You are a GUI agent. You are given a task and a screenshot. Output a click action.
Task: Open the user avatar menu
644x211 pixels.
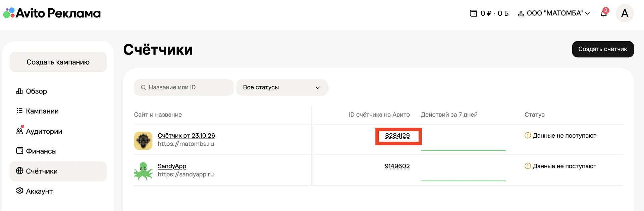point(625,13)
